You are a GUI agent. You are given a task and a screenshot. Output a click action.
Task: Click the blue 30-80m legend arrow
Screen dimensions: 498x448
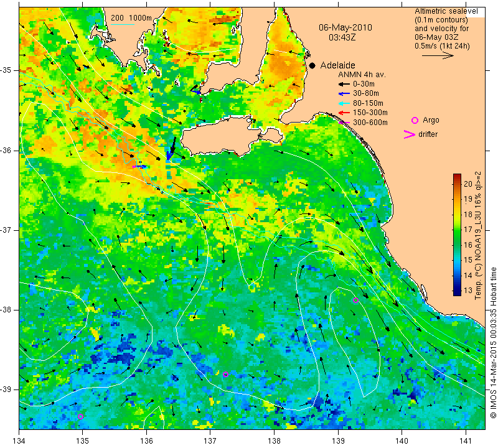click(344, 94)
